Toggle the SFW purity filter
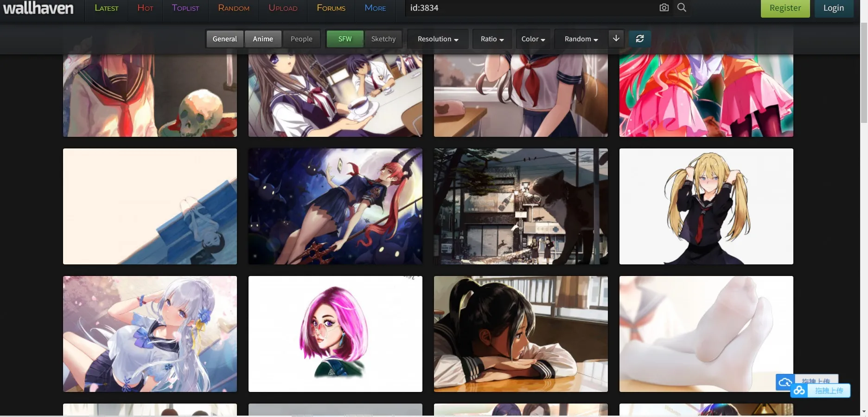The height and width of the screenshot is (417, 868). tap(345, 39)
